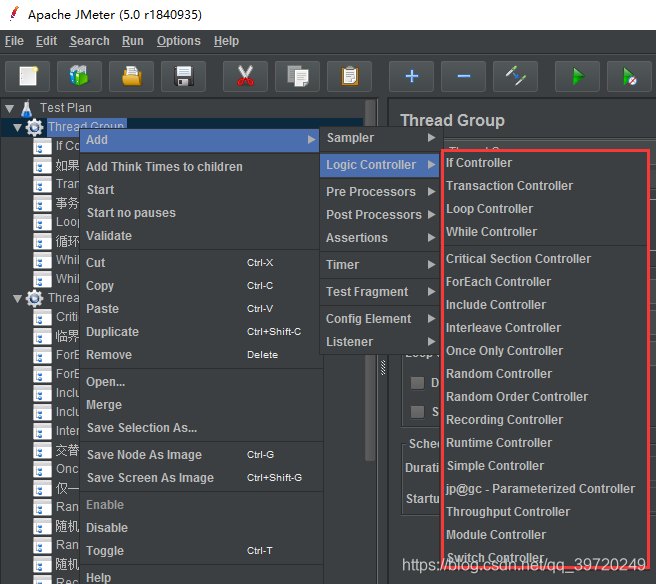Expand the Post Processors submenu
Viewport: 656px width, 584px height.
[x=379, y=215]
